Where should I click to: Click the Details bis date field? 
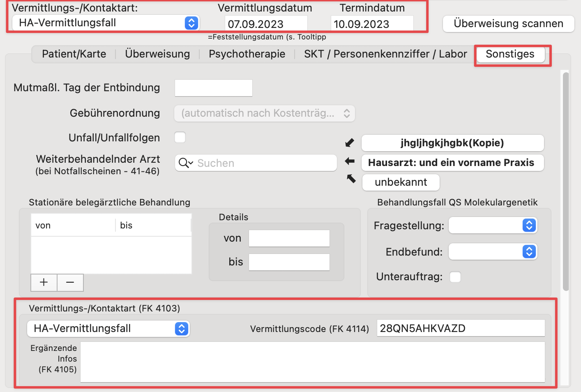click(289, 262)
